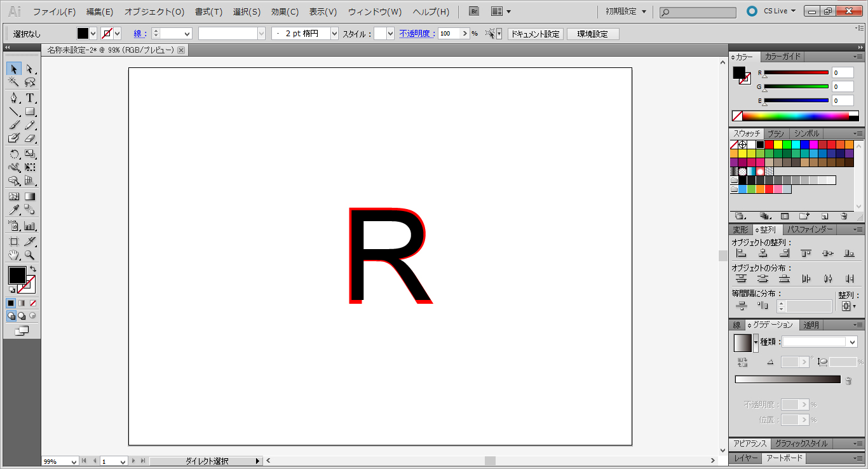
Task: Select the Artboard tool
Action: (13, 241)
